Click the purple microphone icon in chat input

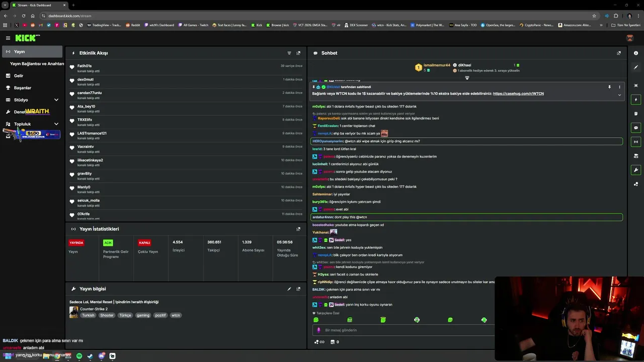[x=318, y=330]
